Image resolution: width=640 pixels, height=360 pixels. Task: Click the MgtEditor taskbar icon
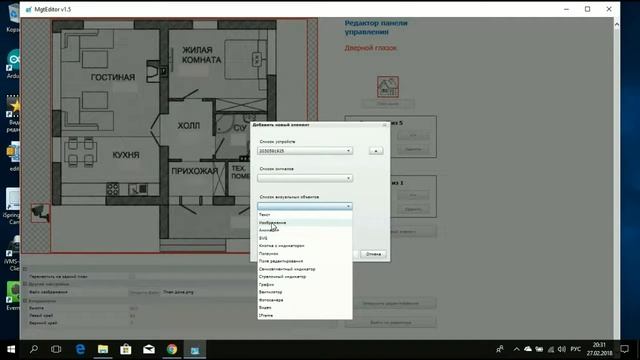195,349
